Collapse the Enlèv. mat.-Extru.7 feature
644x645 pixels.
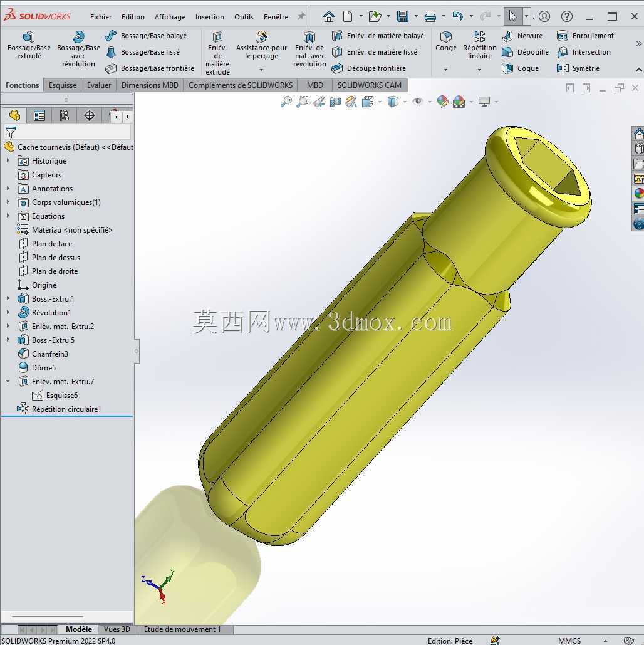tap(8, 381)
